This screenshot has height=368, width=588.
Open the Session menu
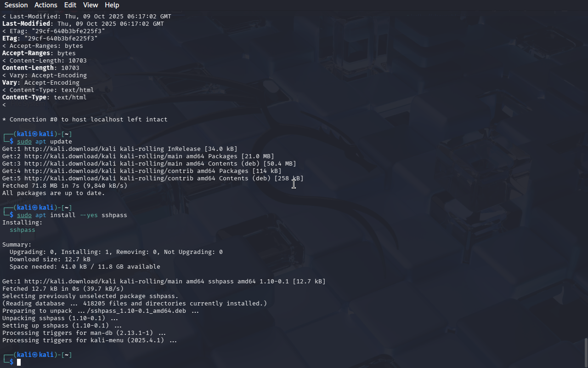click(16, 5)
